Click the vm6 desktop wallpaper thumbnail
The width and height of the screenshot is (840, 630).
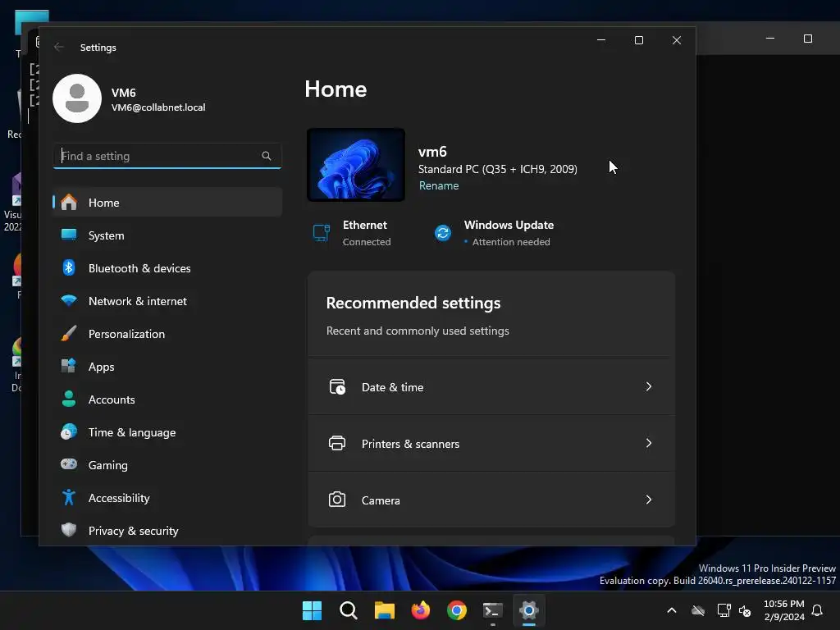[356, 165]
